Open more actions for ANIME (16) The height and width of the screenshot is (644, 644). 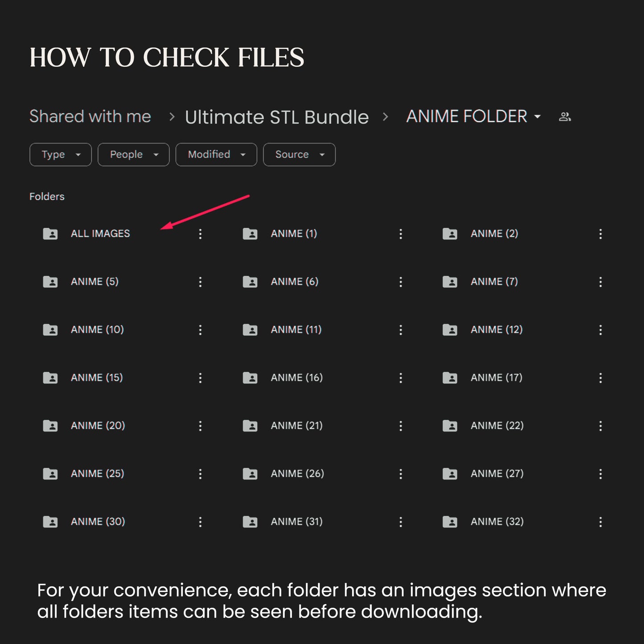[401, 378]
